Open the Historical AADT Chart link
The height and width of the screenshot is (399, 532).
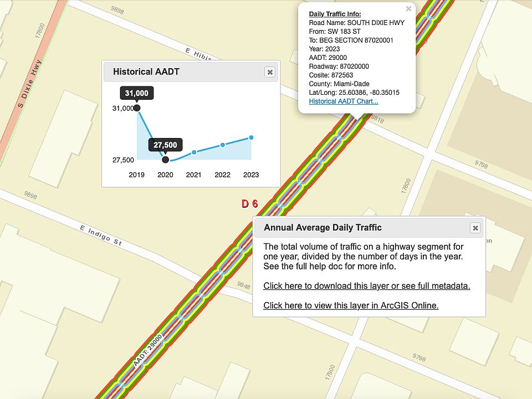pos(344,101)
